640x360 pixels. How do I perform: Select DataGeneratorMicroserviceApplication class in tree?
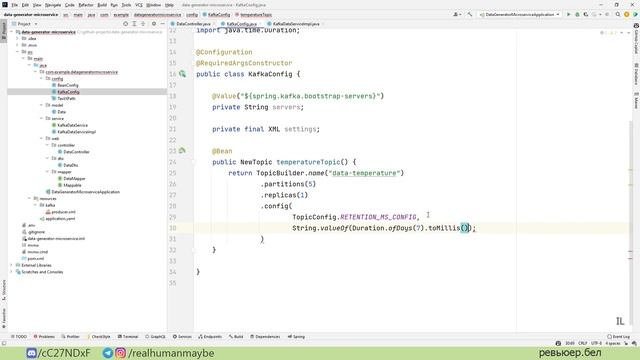click(x=85, y=192)
